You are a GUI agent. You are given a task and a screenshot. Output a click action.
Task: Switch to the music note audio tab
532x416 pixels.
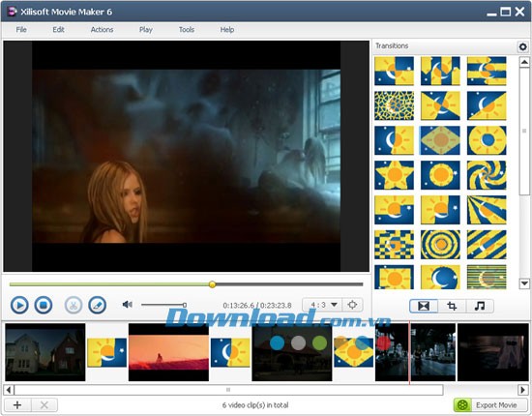480,306
